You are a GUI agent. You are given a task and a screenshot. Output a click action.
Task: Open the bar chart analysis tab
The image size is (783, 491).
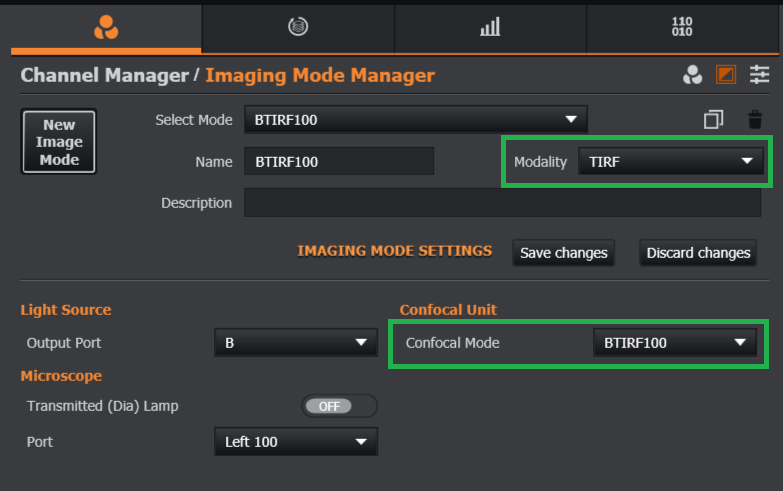click(490, 27)
